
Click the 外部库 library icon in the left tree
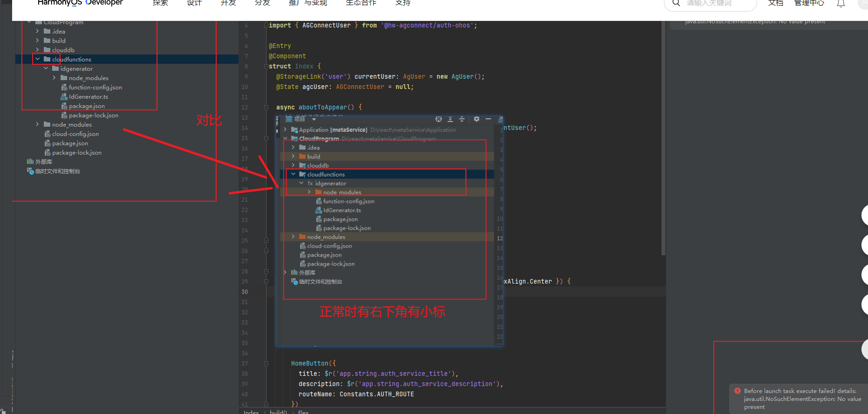point(30,162)
